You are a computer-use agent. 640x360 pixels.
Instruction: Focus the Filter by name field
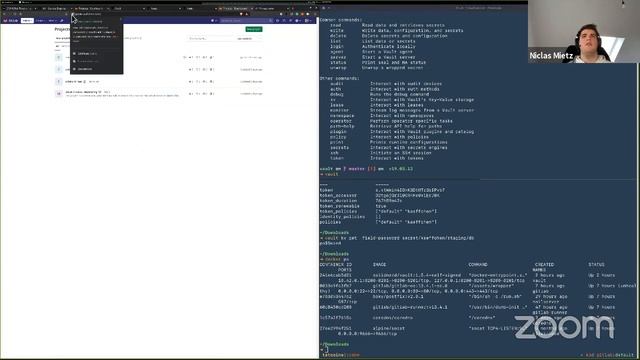point(210,38)
